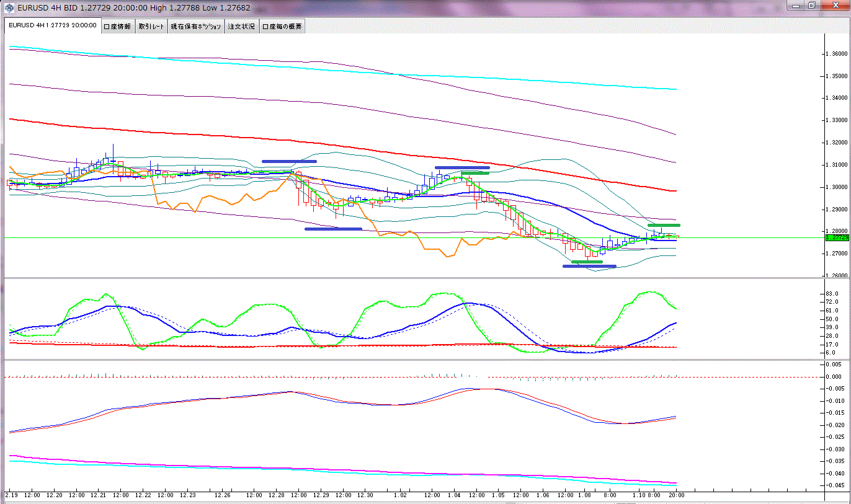Click the 1.36000 price axis label
This screenshot has height=504, width=851.
click(x=837, y=53)
